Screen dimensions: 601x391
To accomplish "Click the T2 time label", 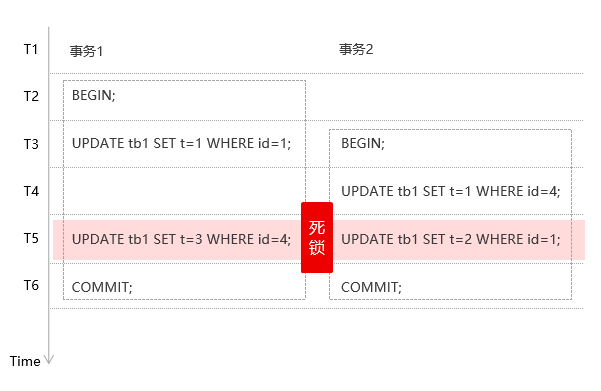I will [x=31, y=96].
